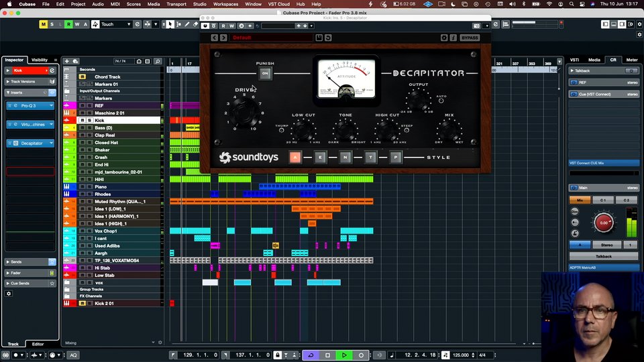The image size is (644, 362).
Task: Select the Range Selection tool
Action: 178,25
